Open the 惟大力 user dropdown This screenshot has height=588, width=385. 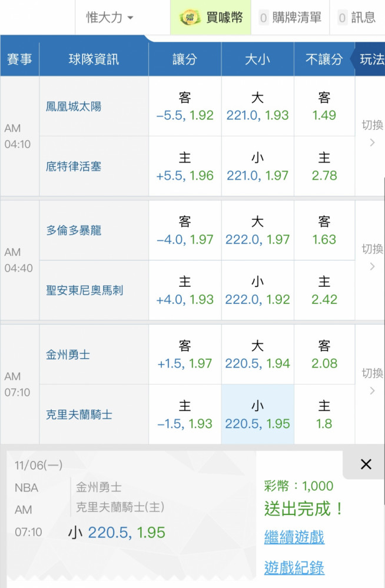[x=110, y=18]
